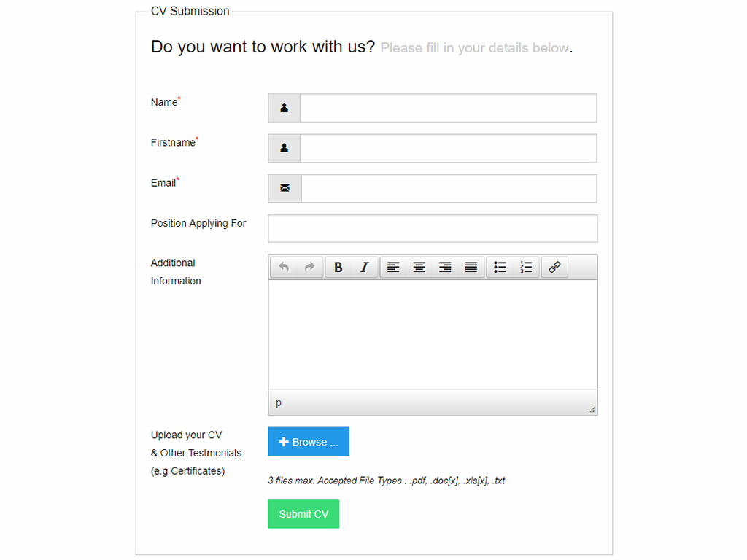
Task: Click inside the Additional Information text area
Action: pyautogui.click(x=433, y=334)
